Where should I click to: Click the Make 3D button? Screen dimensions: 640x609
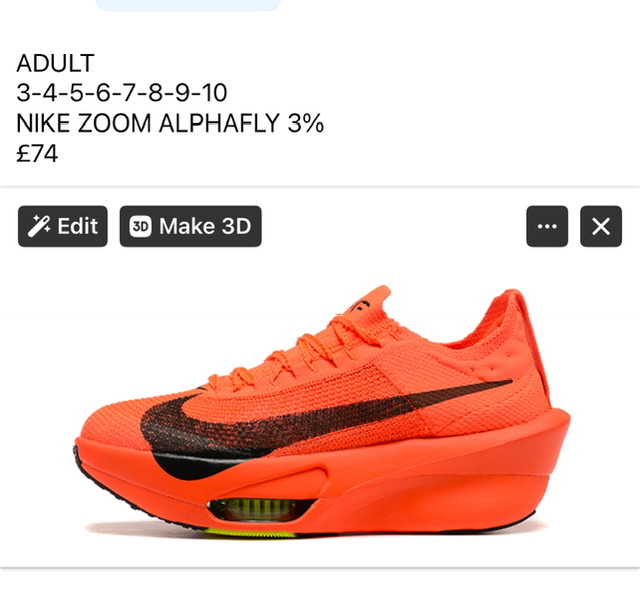pos(190,226)
